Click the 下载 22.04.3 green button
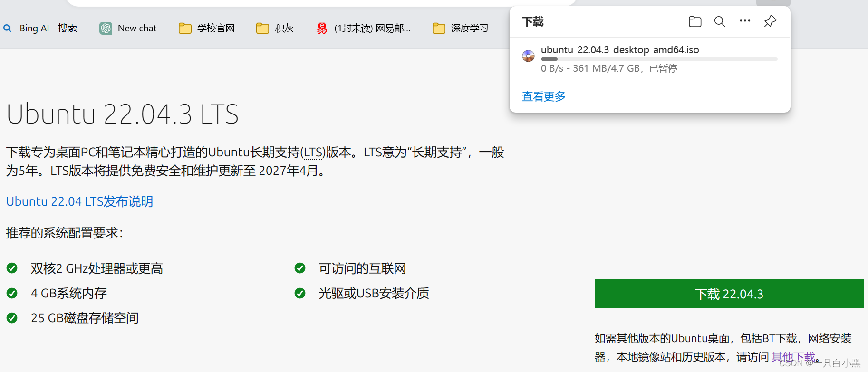 pos(729,294)
